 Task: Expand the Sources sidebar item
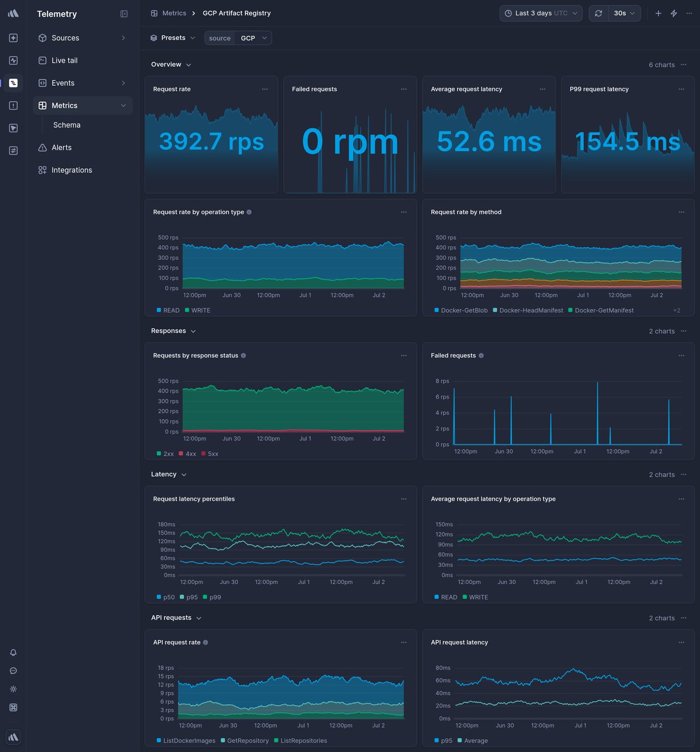(82, 38)
